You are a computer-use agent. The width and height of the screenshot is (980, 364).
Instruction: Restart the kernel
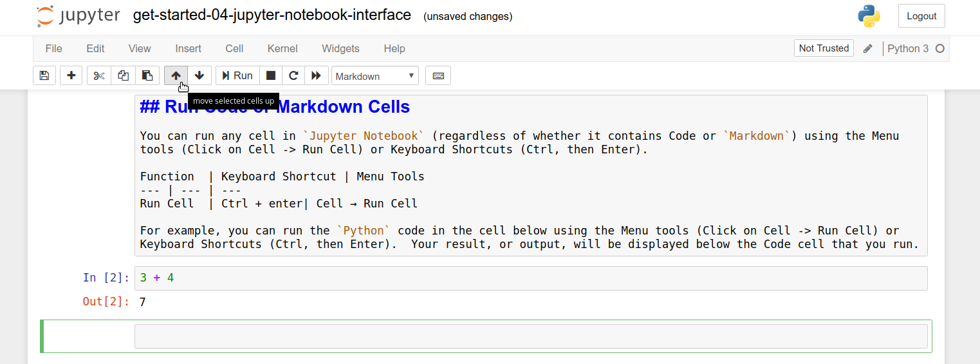(x=293, y=75)
